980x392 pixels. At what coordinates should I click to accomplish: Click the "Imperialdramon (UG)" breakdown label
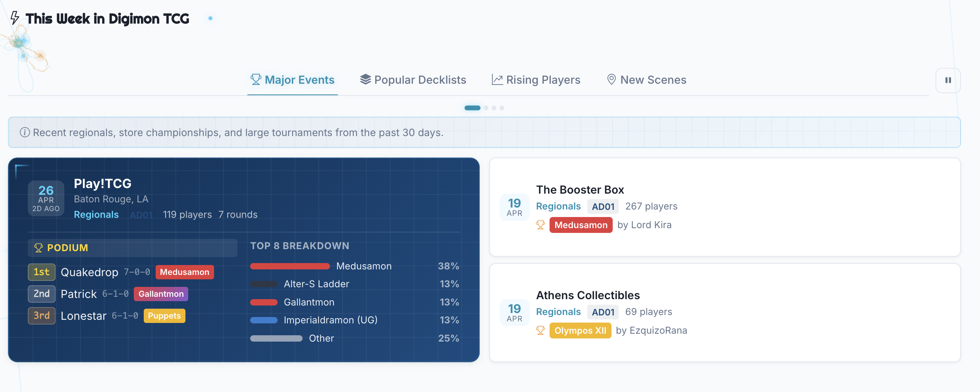click(x=330, y=320)
